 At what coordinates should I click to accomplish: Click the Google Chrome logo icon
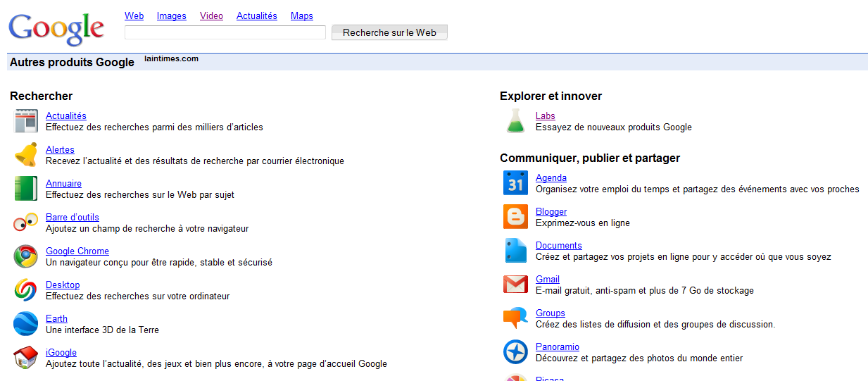(26, 256)
